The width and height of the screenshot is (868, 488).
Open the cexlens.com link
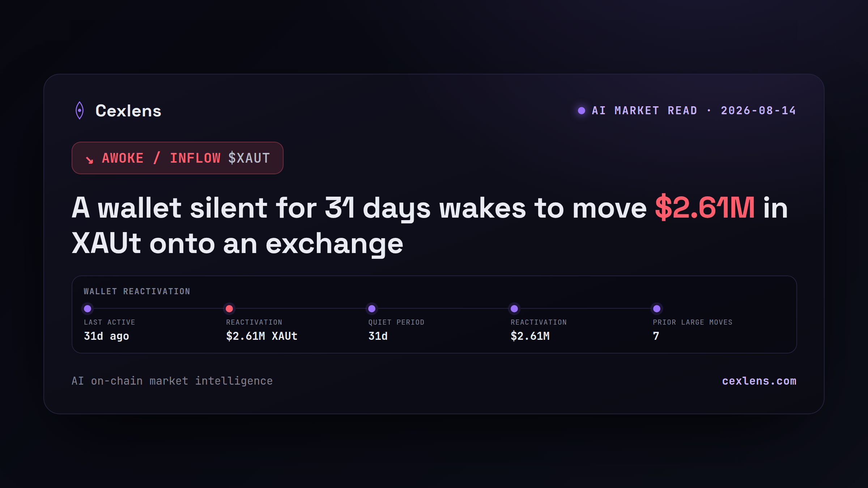coord(759,381)
